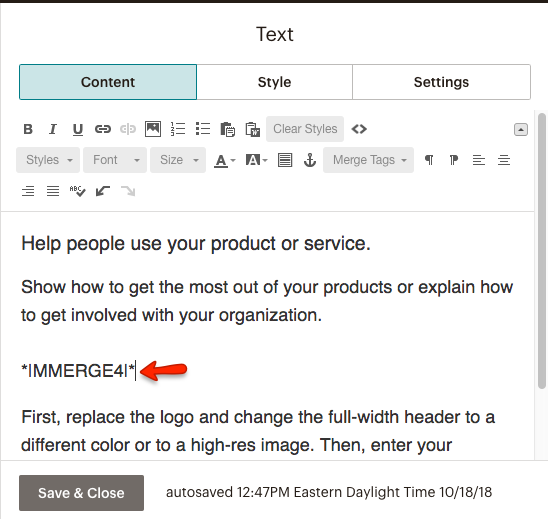Open the Font dropdown
Screen dimensions: 548x519
tap(115, 160)
